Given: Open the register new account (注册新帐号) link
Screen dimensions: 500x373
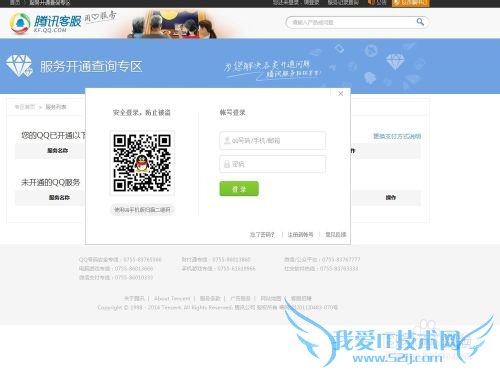Looking at the screenshot, I should click(300, 235).
